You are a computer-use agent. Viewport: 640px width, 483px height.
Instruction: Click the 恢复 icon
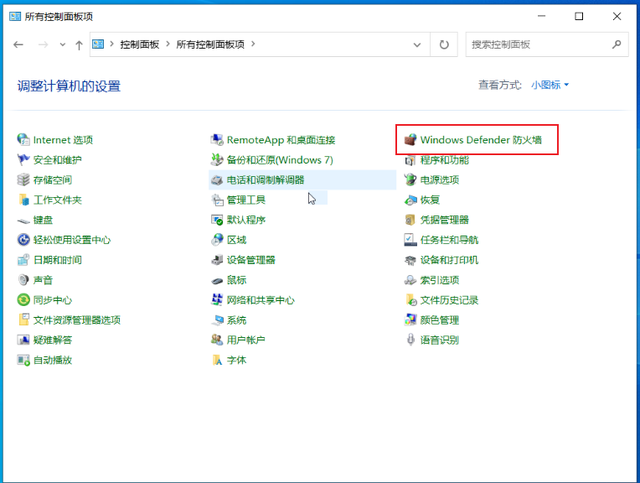click(410, 200)
